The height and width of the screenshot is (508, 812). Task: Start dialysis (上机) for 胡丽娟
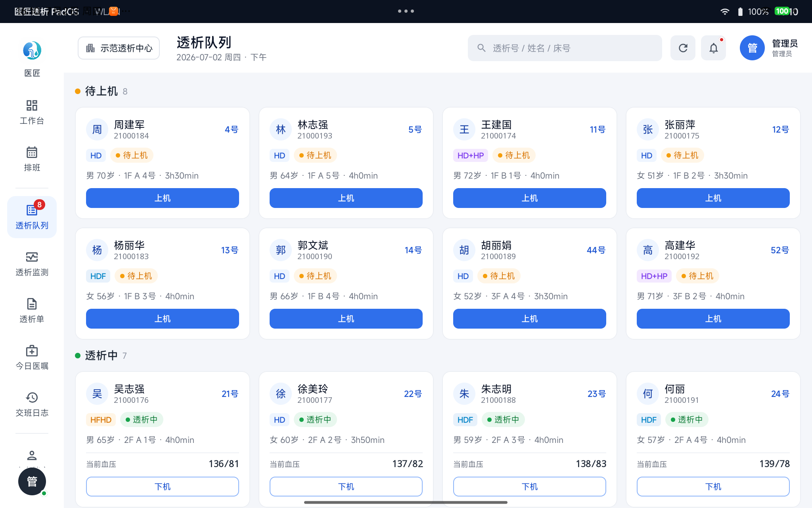(x=530, y=319)
